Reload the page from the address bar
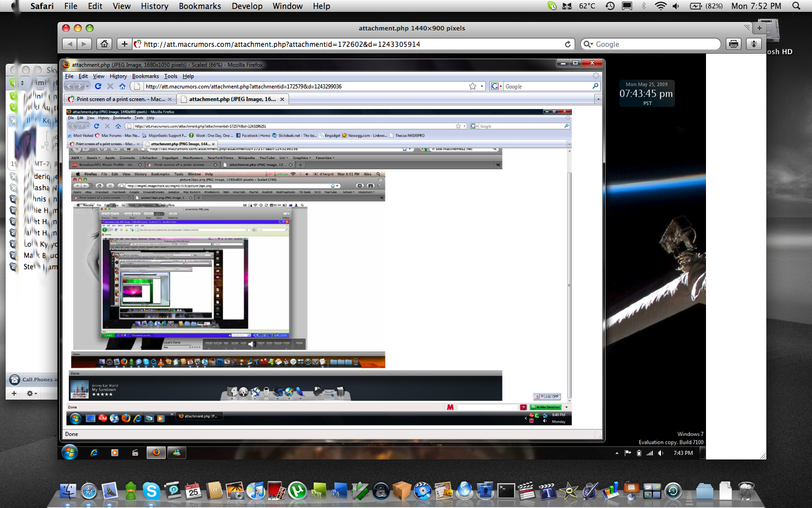This screenshot has height=508, width=812. 568,44
